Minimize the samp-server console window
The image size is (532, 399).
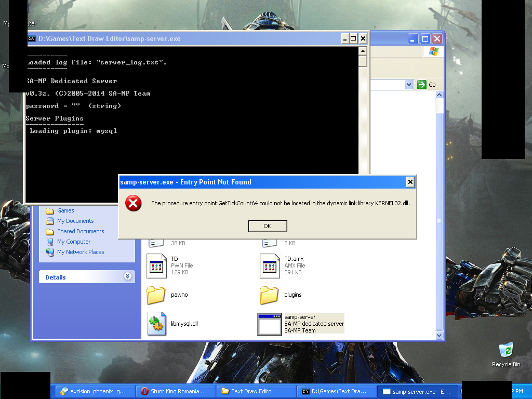[345, 38]
